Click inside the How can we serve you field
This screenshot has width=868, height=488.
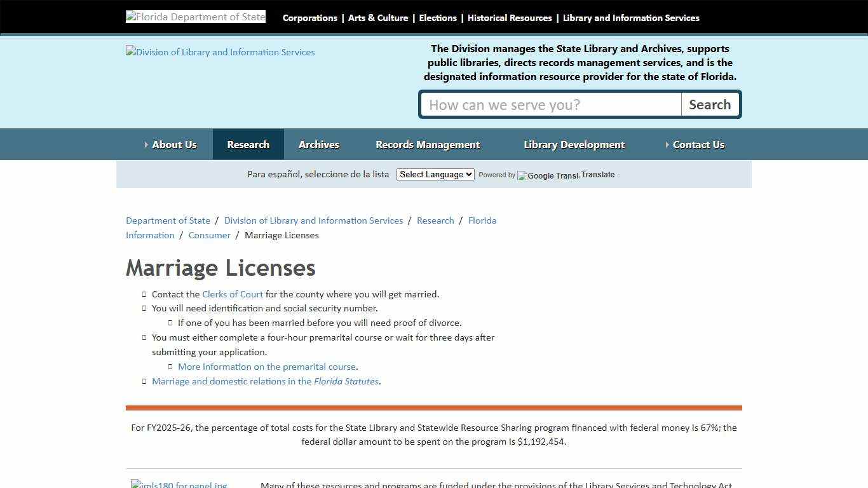(x=550, y=104)
